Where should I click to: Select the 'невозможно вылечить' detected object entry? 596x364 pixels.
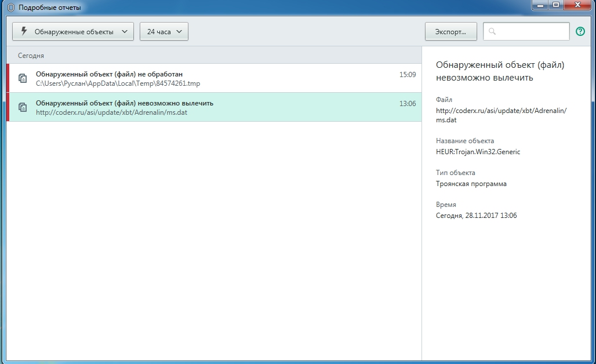click(x=215, y=107)
